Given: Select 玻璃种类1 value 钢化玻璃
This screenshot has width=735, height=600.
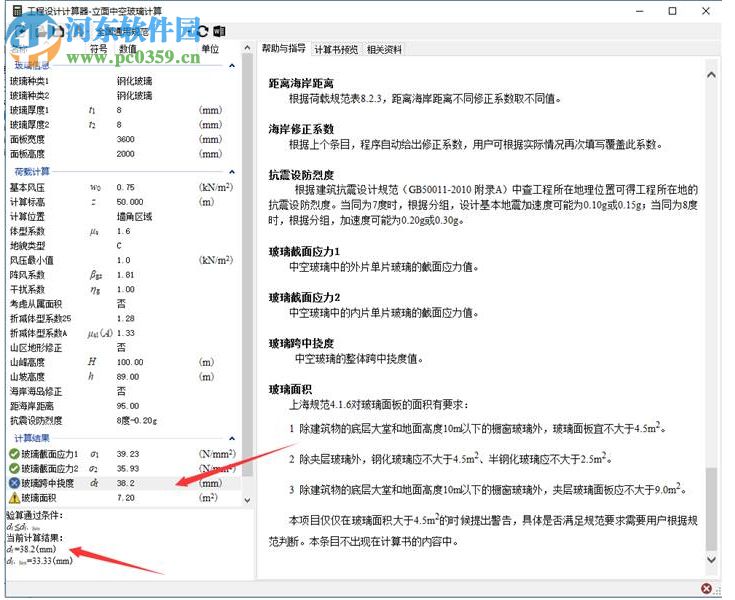Looking at the screenshot, I should (135, 81).
